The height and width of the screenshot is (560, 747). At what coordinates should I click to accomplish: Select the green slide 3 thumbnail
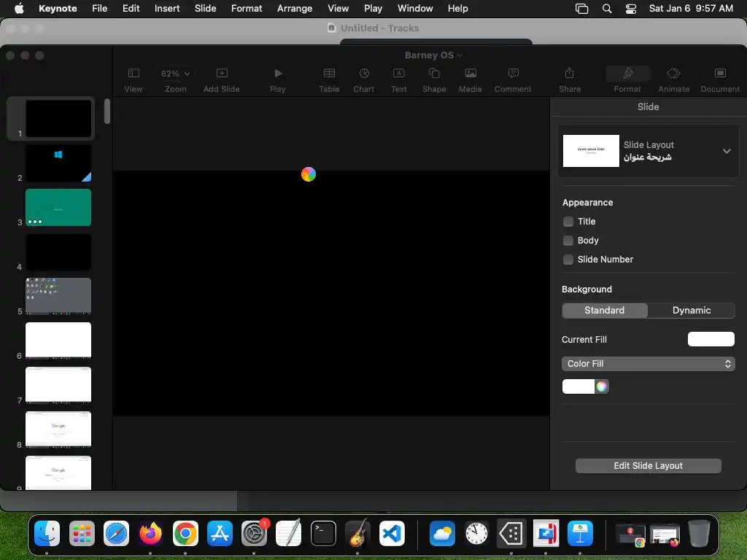click(58, 208)
